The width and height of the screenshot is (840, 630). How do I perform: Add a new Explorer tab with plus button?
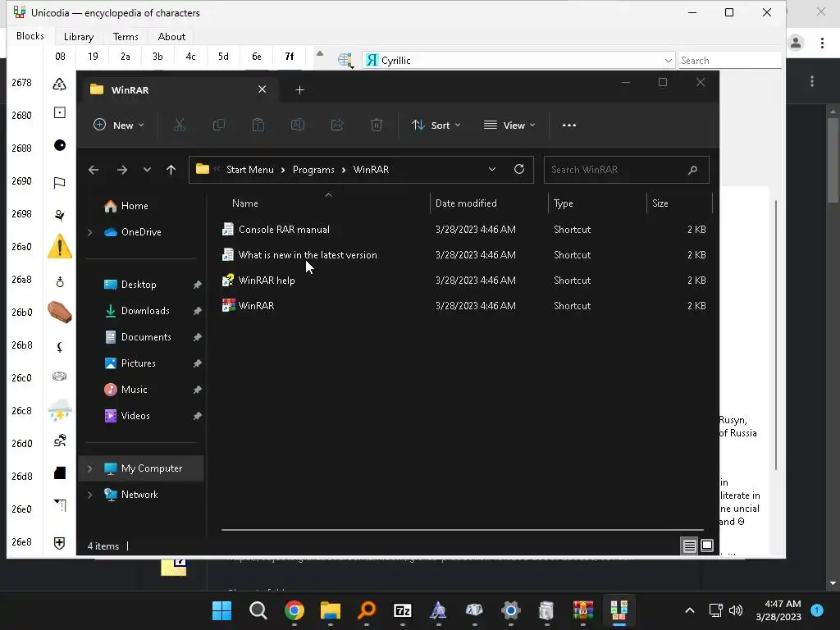pyautogui.click(x=300, y=90)
